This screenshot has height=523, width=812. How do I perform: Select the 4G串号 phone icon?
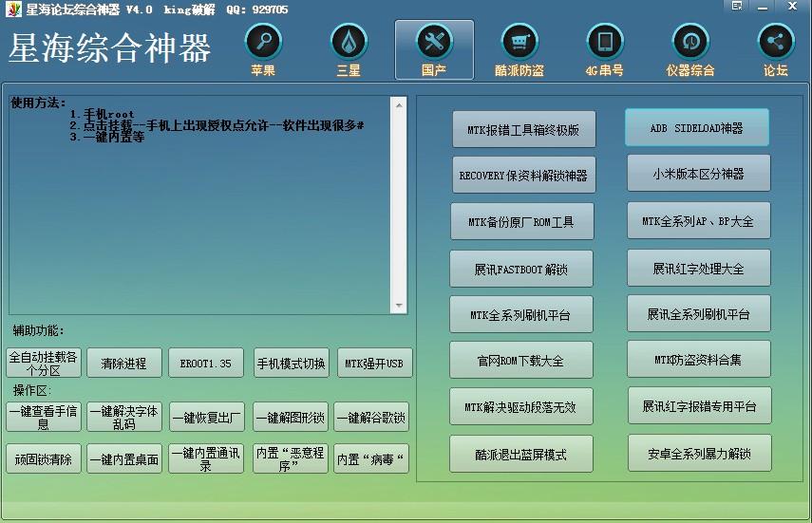click(x=604, y=43)
